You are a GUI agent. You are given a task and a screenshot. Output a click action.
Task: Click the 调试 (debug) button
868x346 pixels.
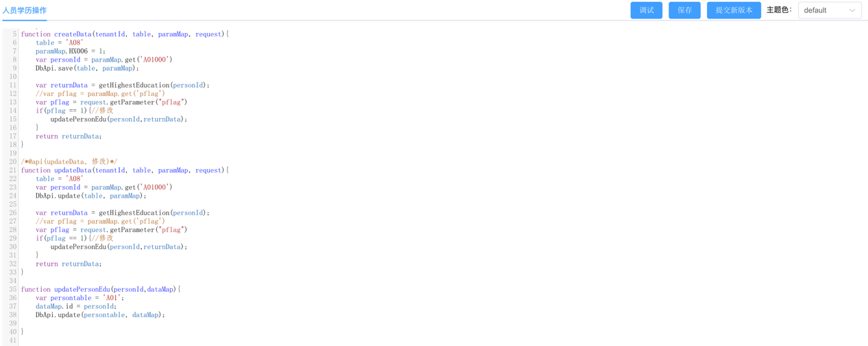click(646, 10)
